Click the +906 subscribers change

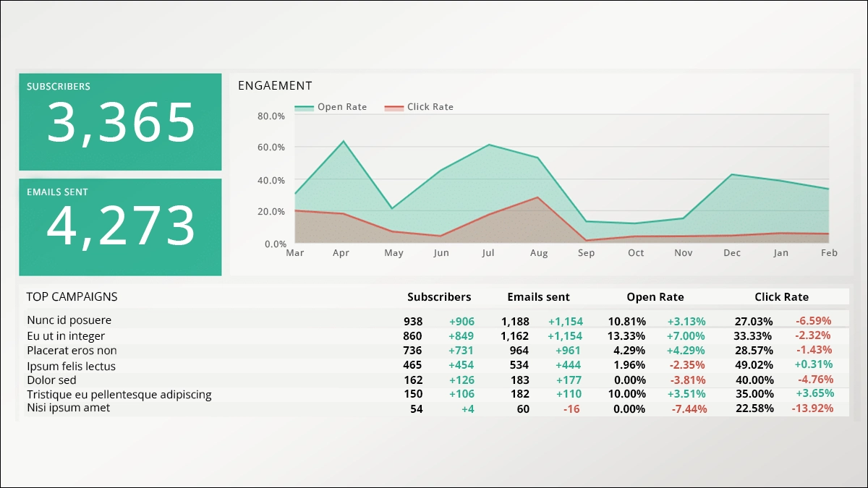click(x=461, y=321)
